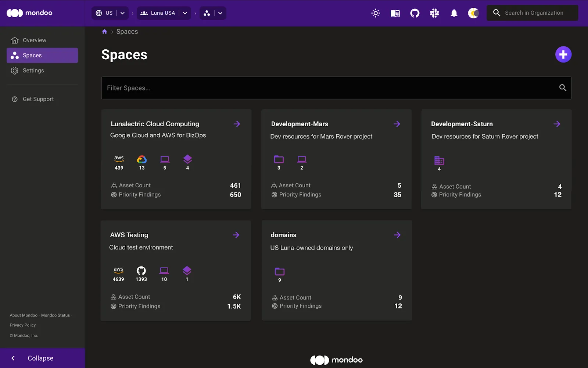Open the Privacy Policy link
Viewport: 588px width, 368px height.
click(x=23, y=325)
